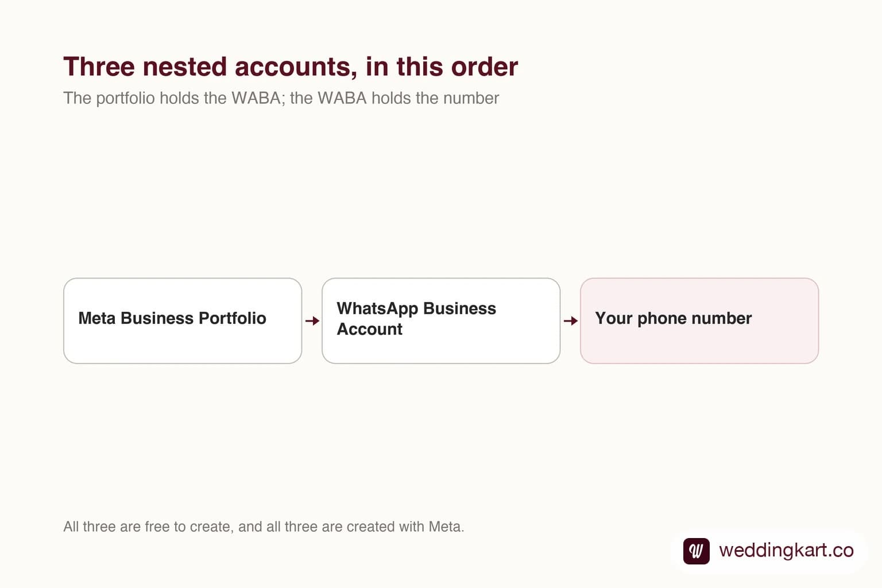The height and width of the screenshot is (588, 882).
Task: Click the subtitle about the portfolio holding the WABA
Action: (x=281, y=98)
